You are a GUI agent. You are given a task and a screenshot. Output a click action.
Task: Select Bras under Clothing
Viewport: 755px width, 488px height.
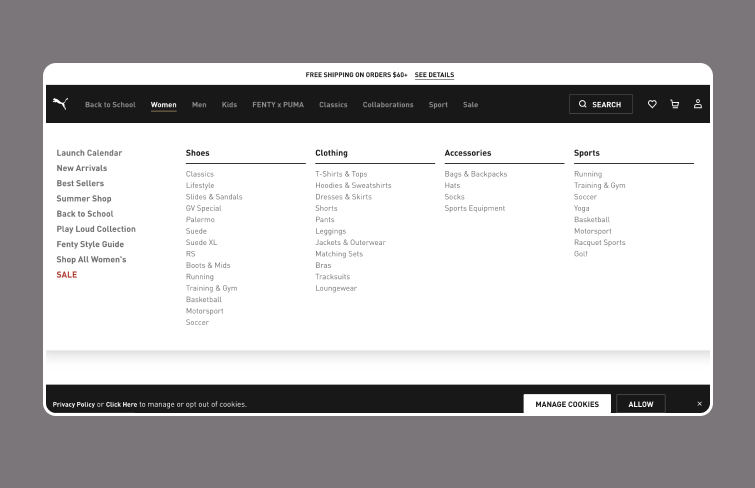pyautogui.click(x=323, y=265)
